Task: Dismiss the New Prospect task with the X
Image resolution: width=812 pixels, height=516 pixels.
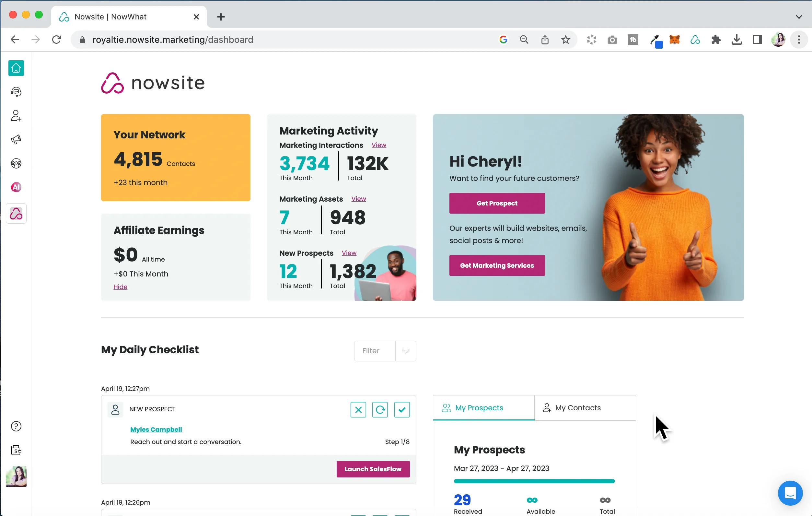Action: point(358,409)
